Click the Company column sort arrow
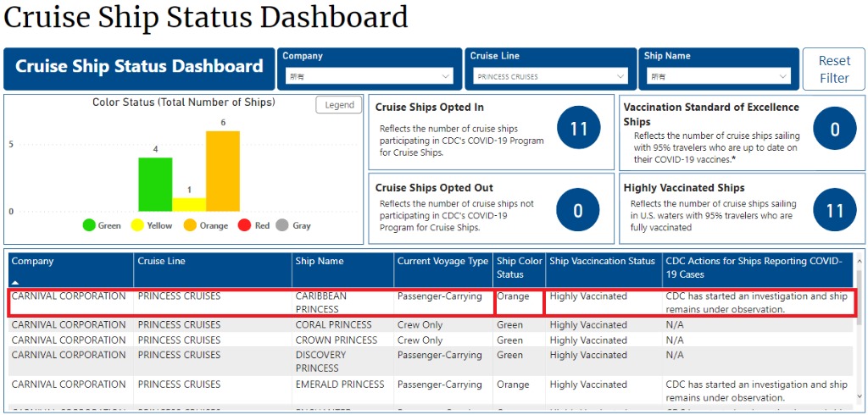Screen dimensions: 868x415 15,282
